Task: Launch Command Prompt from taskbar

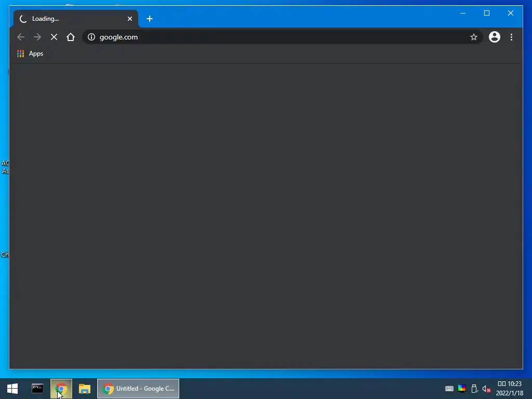Action: pyautogui.click(x=37, y=389)
